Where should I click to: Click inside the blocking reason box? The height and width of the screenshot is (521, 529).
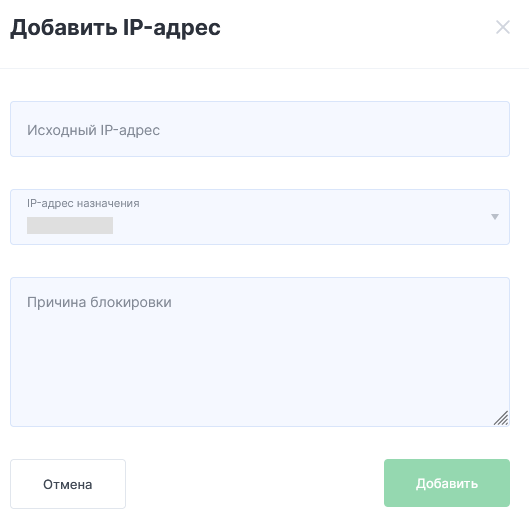[x=260, y=352]
